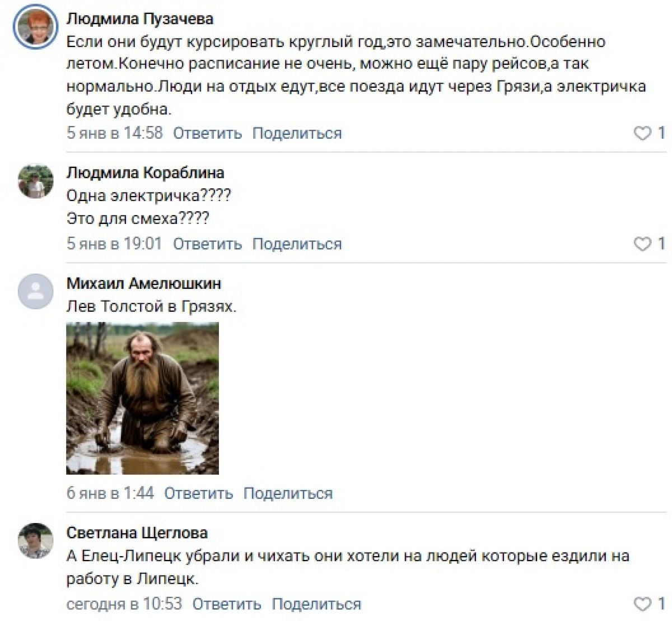Viewport: 672px width, 621px height.
Task: Share Михаил Амелюшкин's comment
Action: (288, 493)
